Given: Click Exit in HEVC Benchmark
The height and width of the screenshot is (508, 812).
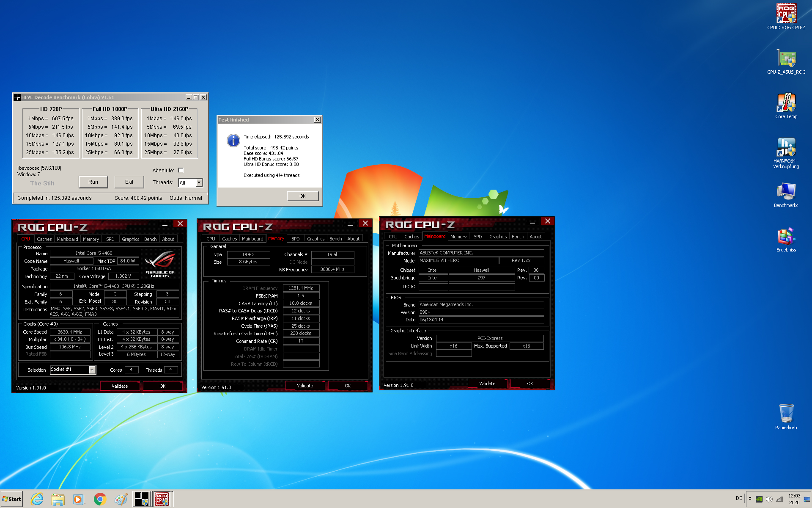Looking at the screenshot, I should pos(129,182).
